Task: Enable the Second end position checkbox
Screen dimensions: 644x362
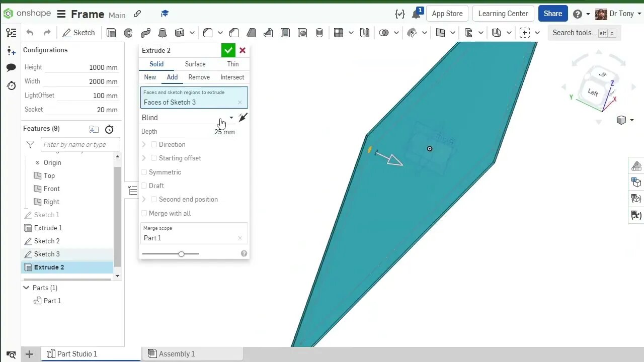Action: tap(154, 200)
